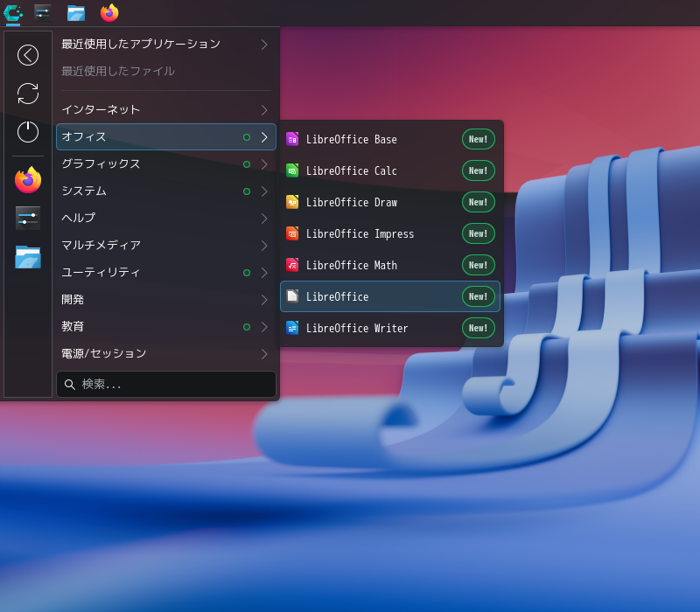
Task: Launch LibreOffice Impress
Action: [x=389, y=233]
